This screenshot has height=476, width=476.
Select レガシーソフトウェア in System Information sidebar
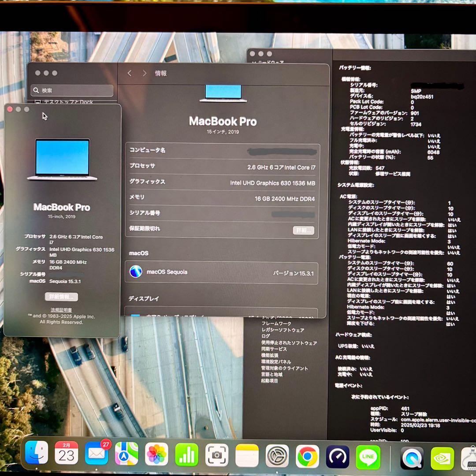[283, 330]
